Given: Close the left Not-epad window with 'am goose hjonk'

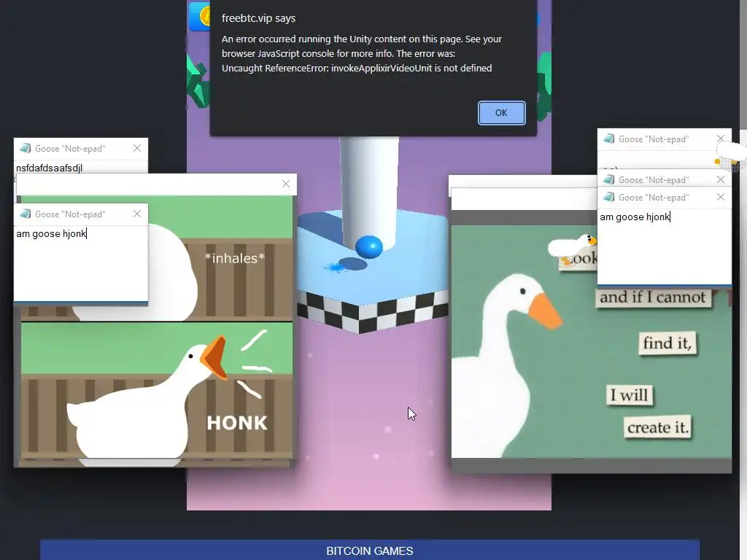Looking at the screenshot, I should [x=137, y=214].
